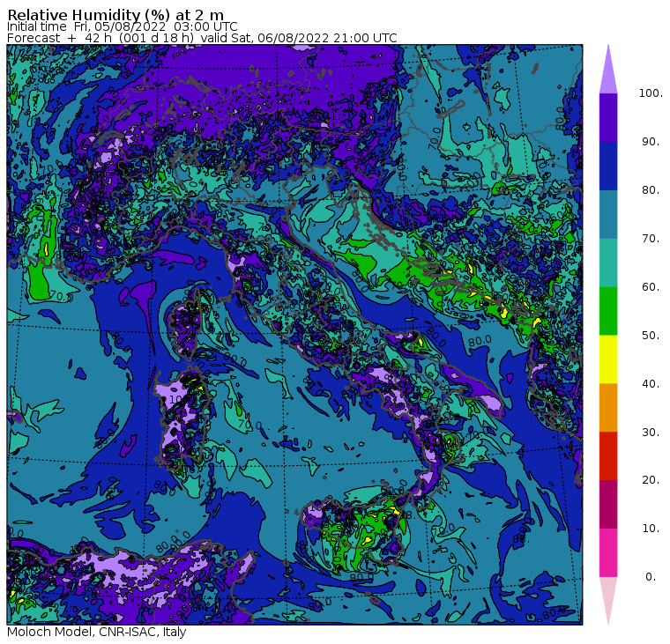The height and width of the screenshot is (644, 670).
Task: Select the red 20–30 legend color band
Action: tap(608, 456)
